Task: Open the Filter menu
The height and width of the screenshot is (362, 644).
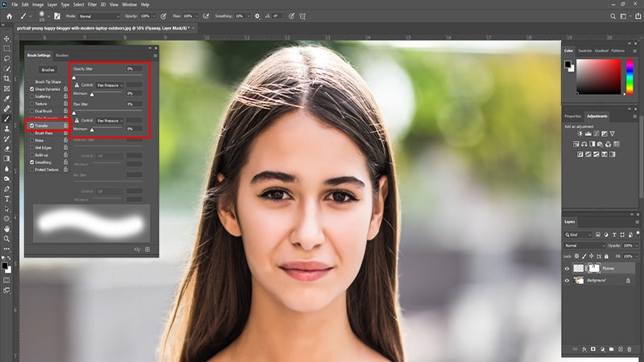Action: pos(92,5)
